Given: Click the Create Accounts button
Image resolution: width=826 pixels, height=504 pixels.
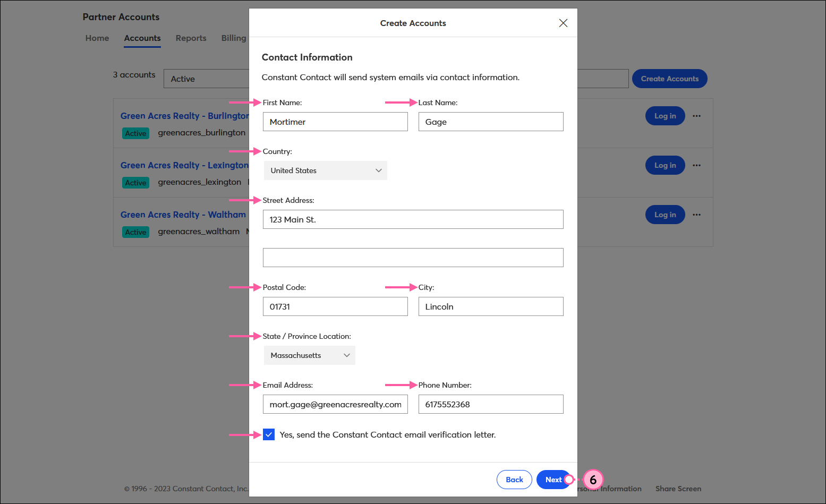Looking at the screenshot, I should [x=669, y=79].
